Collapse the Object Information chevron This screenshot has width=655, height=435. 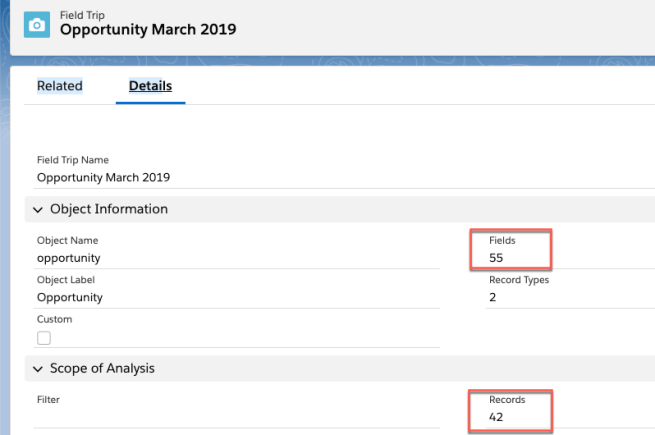[38, 210]
